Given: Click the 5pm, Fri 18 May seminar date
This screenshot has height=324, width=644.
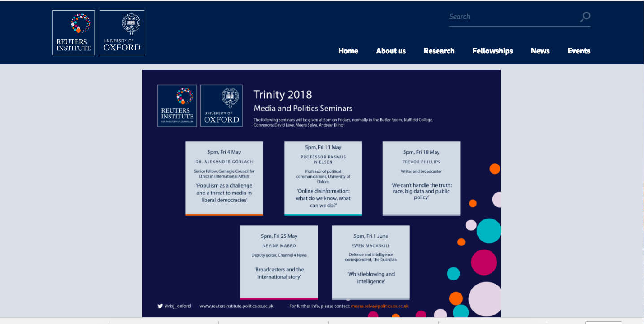Looking at the screenshot, I should pyautogui.click(x=421, y=152).
